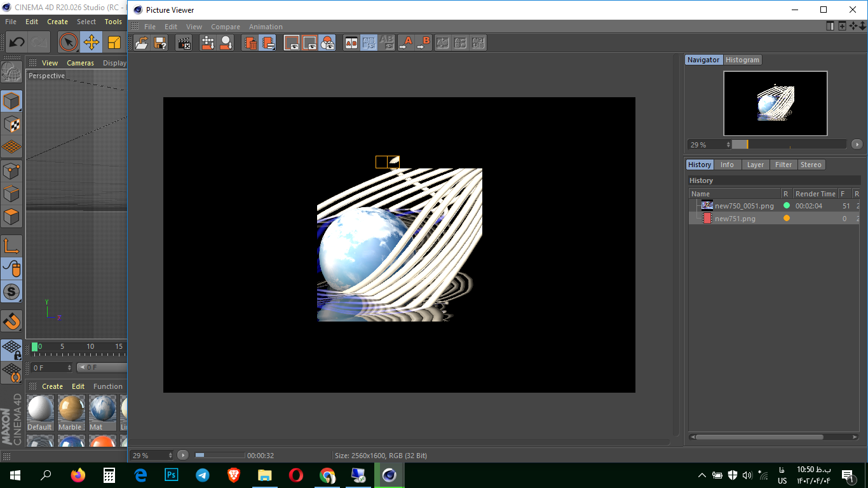This screenshot has width=868, height=488.
Task: Click the render progress bar
Action: pos(219,455)
